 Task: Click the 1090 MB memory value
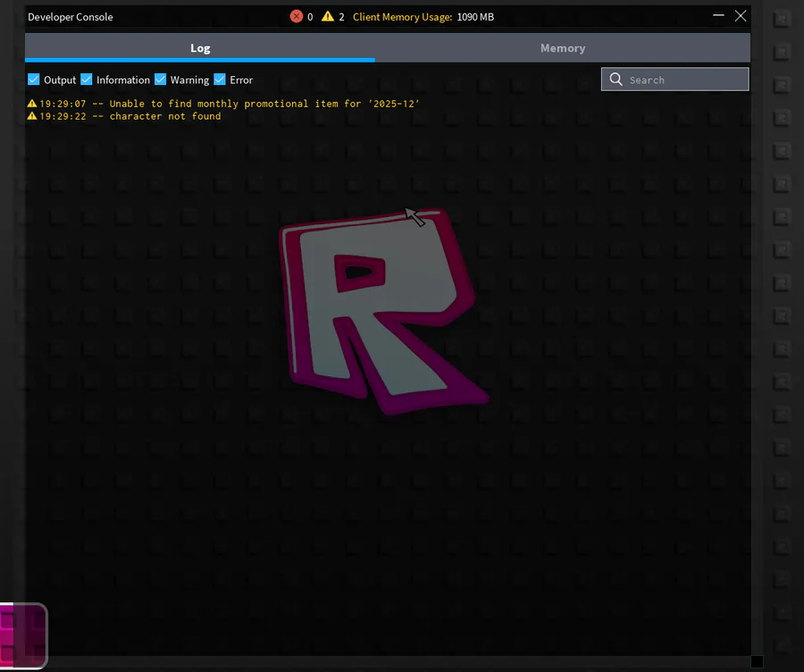pyautogui.click(x=475, y=17)
